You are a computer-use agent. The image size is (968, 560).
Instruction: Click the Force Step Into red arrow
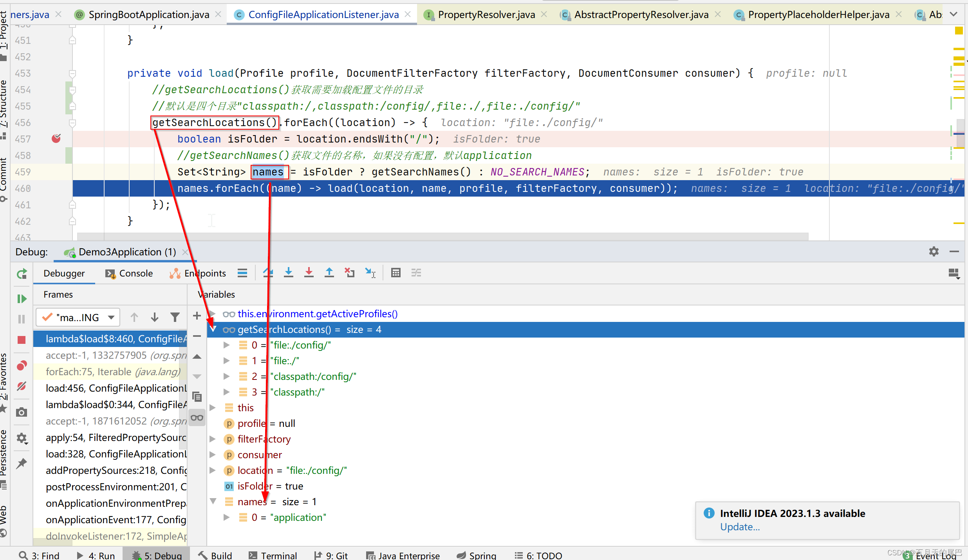point(309,273)
